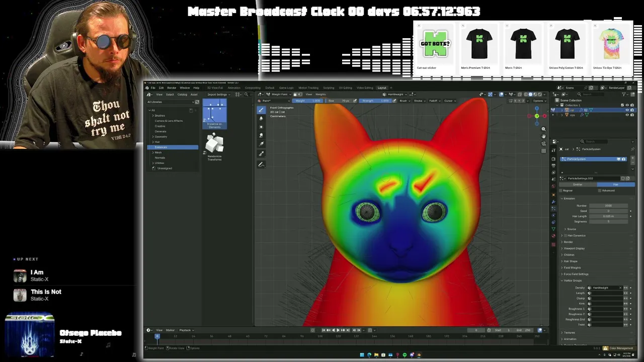The width and height of the screenshot is (644, 362).
Task: Toggle camera view icon in viewport
Action: pyautogui.click(x=543, y=143)
